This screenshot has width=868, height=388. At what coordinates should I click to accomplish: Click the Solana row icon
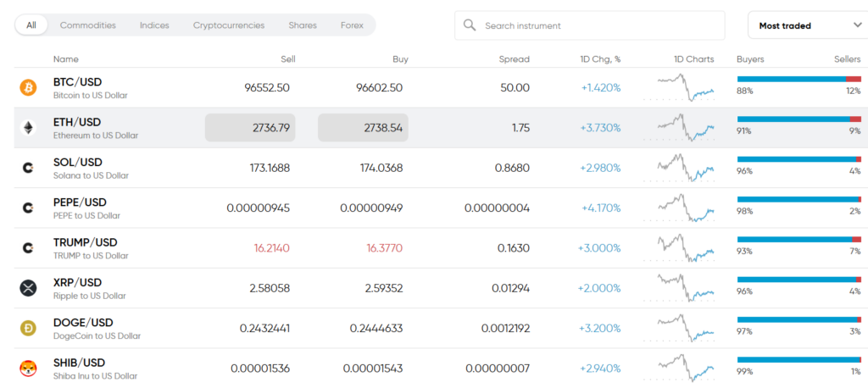click(x=28, y=168)
